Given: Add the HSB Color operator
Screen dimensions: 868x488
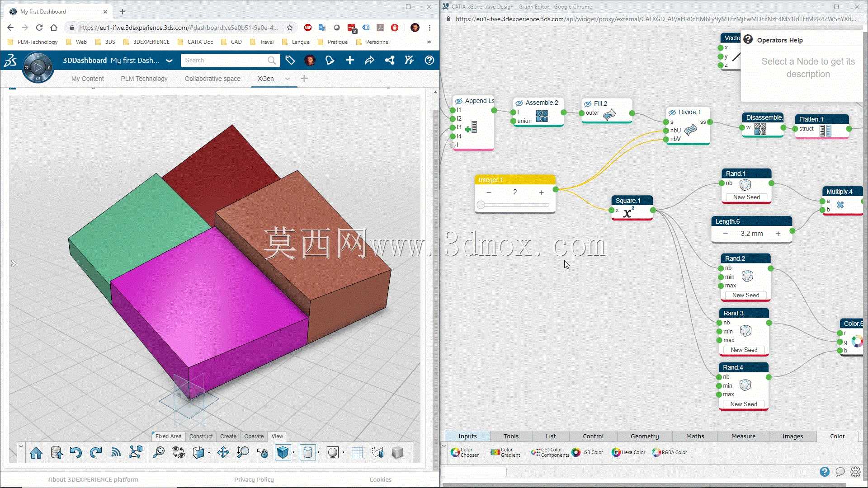Looking at the screenshot, I should (587, 452).
